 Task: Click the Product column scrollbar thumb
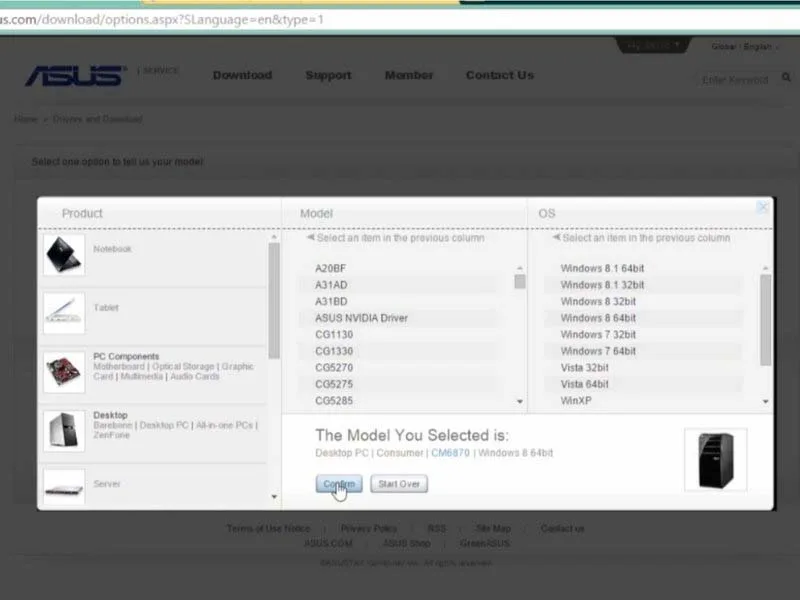[274, 301]
